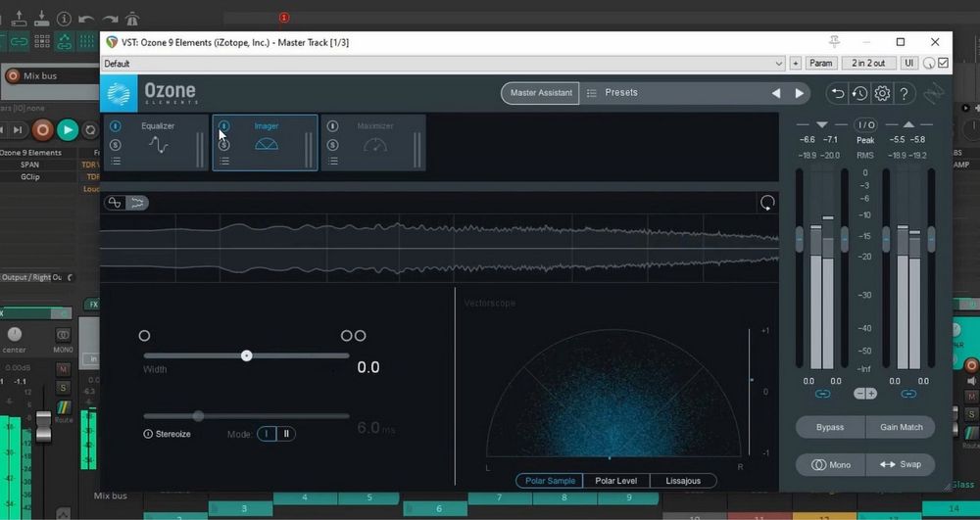Open the Equalizer module presets list icon
The height and width of the screenshot is (520, 980).
[115, 161]
